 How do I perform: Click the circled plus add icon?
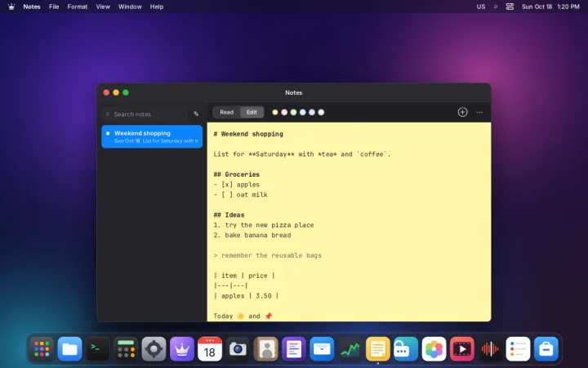462,112
